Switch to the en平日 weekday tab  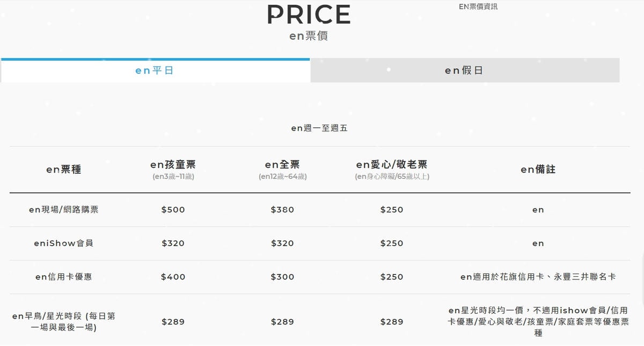[155, 70]
